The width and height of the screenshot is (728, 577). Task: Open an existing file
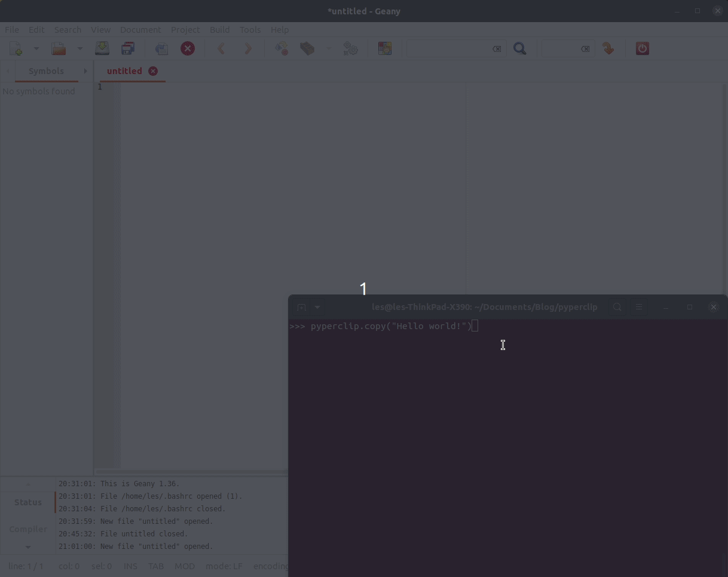(59, 48)
